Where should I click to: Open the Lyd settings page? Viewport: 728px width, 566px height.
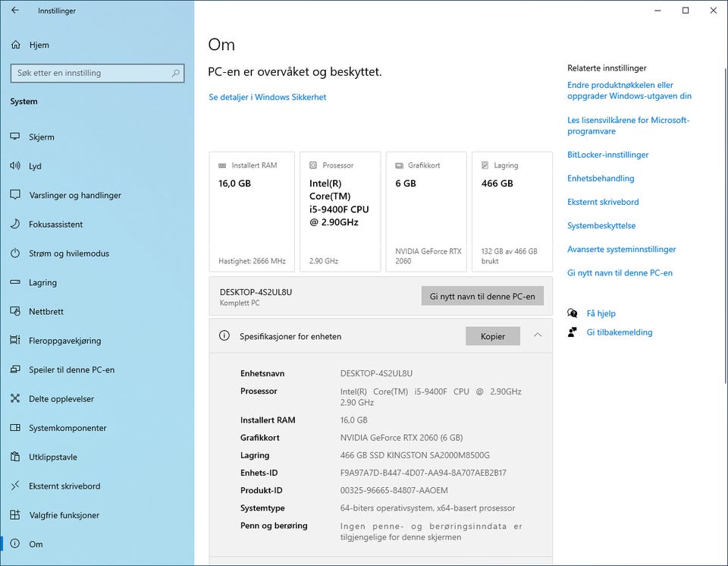point(97,166)
